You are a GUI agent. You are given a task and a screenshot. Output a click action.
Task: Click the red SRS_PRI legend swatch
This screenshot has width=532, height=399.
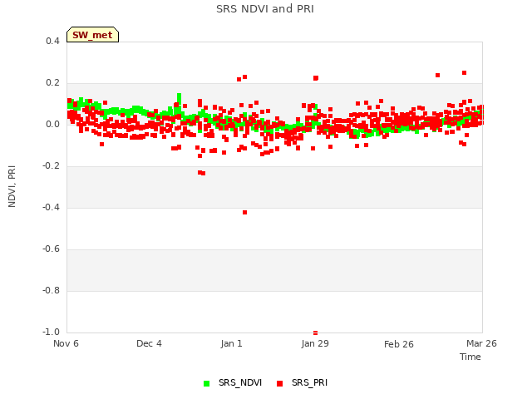pos(279,383)
